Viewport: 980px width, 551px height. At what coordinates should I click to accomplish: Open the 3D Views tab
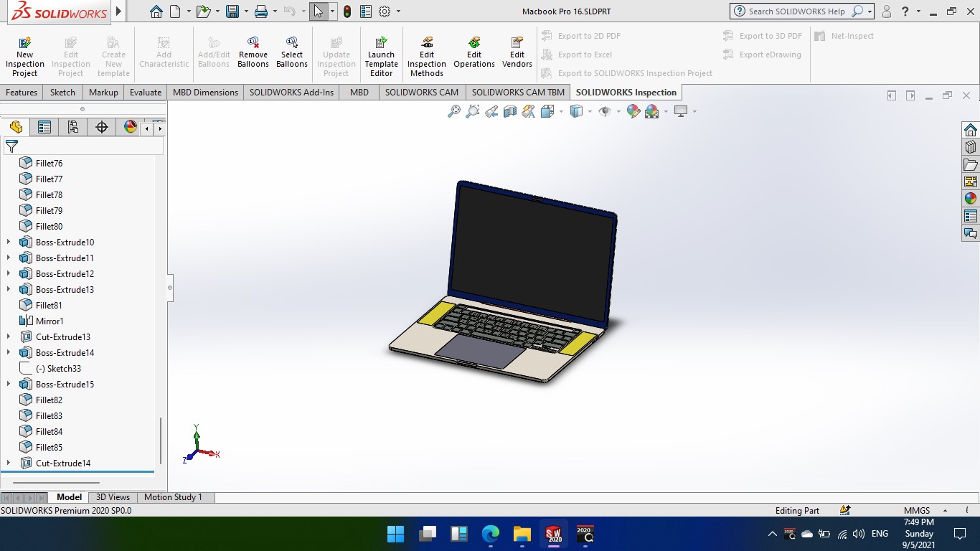click(113, 496)
